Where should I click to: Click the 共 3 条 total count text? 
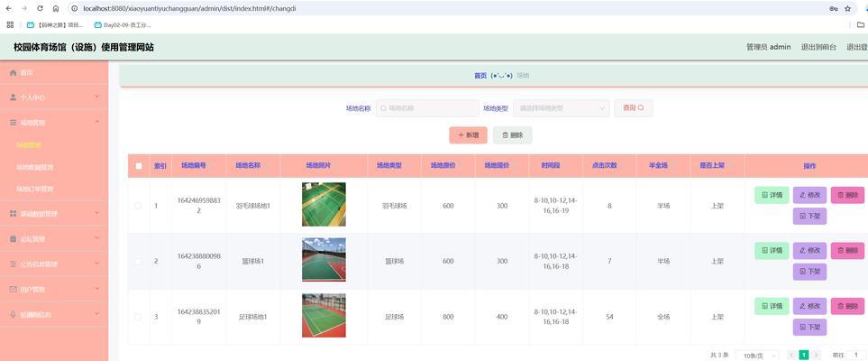(x=719, y=355)
